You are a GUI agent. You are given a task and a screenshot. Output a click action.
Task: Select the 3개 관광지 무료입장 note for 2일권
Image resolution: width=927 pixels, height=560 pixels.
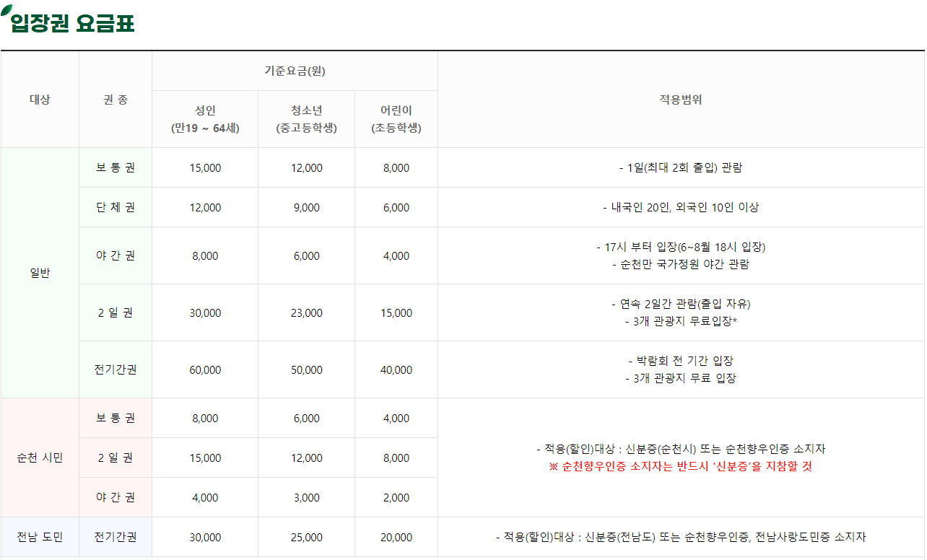tap(681, 320)
